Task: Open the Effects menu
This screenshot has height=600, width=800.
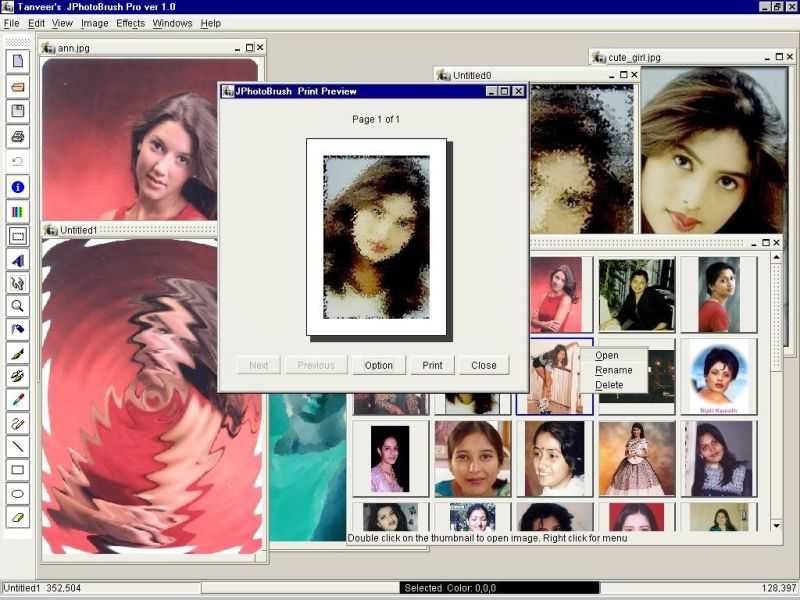Action: tap(131, 23)
